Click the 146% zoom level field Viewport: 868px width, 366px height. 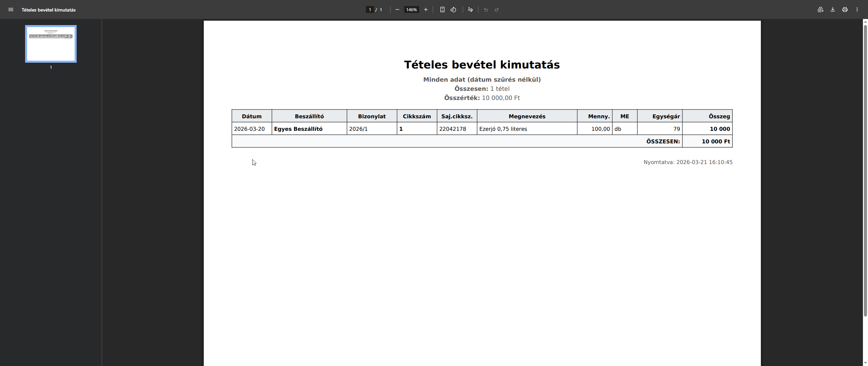click(x=411, y=10)
